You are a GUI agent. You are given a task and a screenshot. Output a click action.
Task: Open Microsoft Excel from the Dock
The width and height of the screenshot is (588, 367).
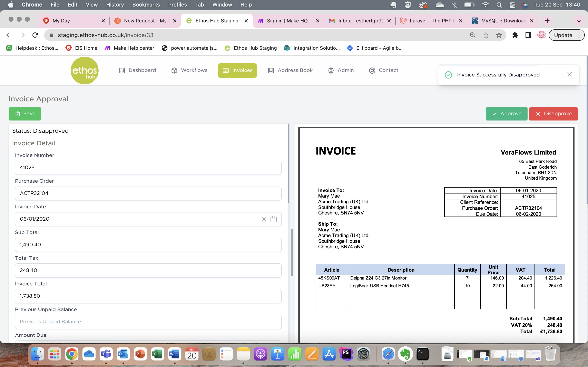point(157,354)
